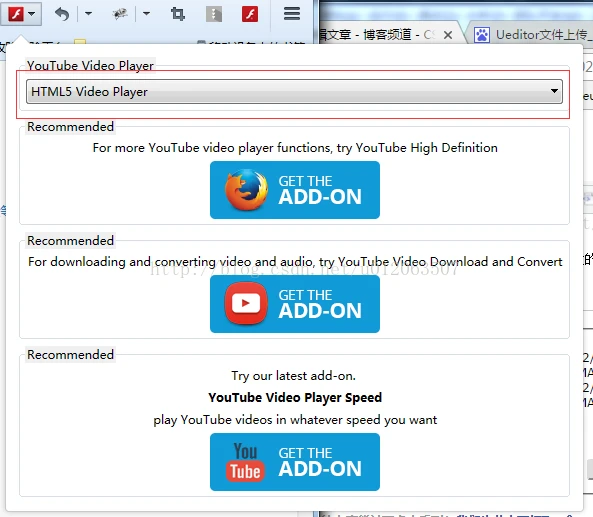This screenshot has width=593, height=517.
Task: Click the red Flash player toolbar icon
Action: pos(16,14)
